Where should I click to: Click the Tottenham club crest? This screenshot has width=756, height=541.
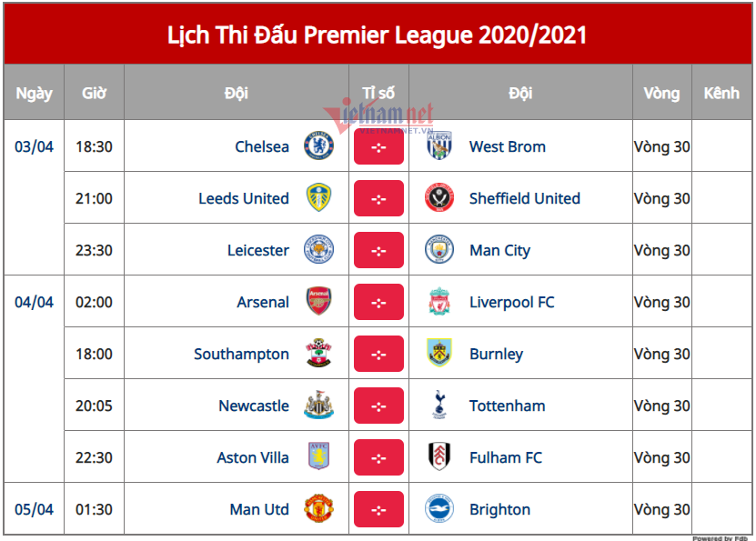point(439,406)
